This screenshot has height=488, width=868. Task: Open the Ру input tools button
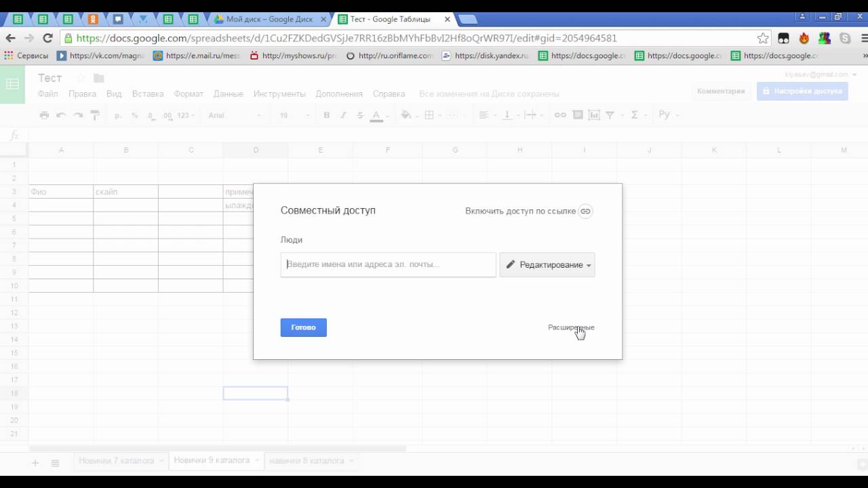pos(668,115)
